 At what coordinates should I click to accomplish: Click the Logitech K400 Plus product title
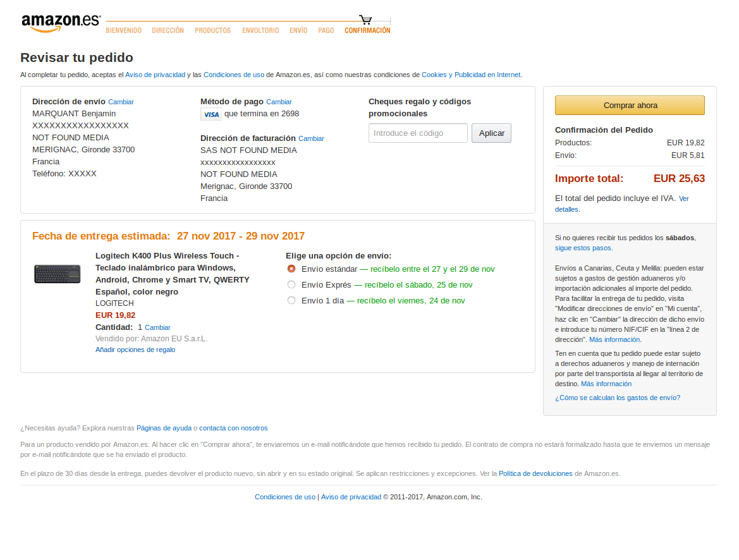[173, 274]
